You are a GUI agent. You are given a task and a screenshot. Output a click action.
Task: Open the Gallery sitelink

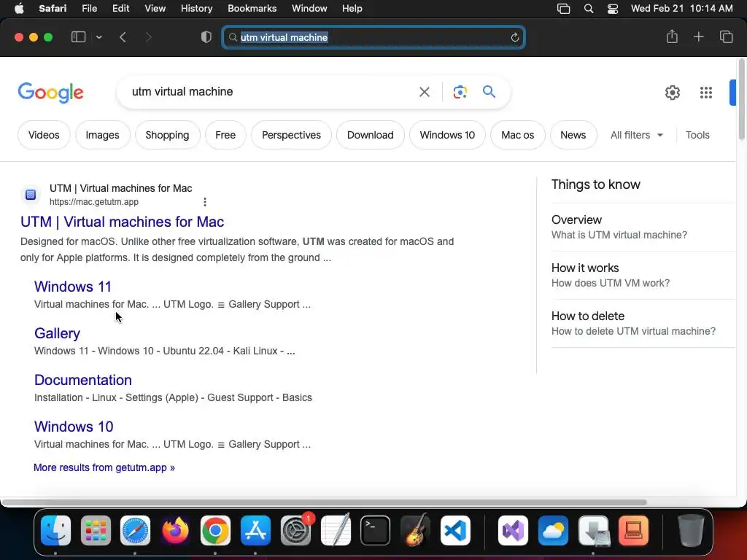(x=57, y=333)
